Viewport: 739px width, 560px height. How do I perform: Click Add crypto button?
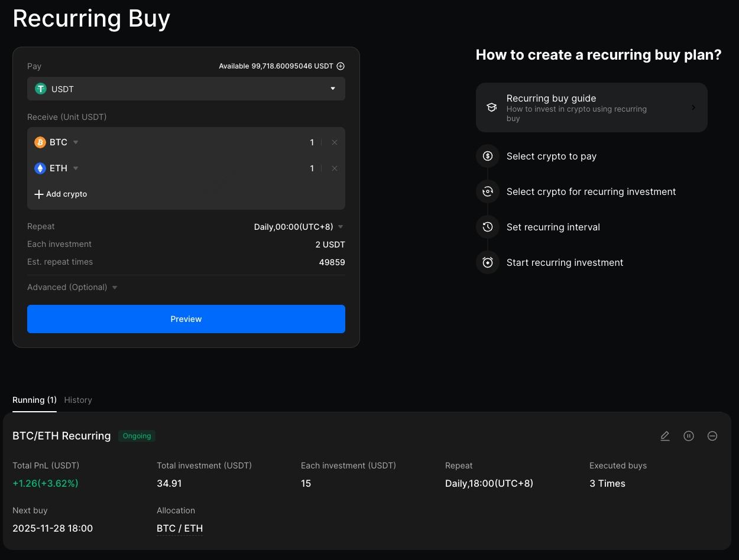click(x=61, y=194)
